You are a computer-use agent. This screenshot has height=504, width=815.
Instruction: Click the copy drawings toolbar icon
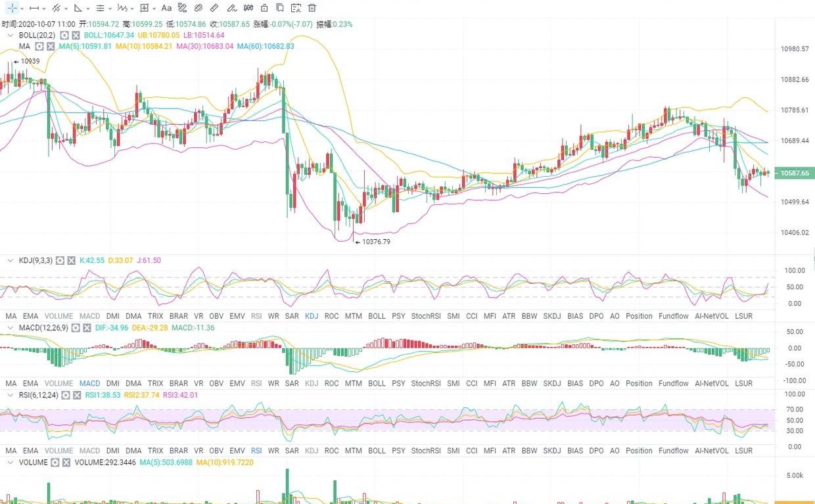click(280, 8)
